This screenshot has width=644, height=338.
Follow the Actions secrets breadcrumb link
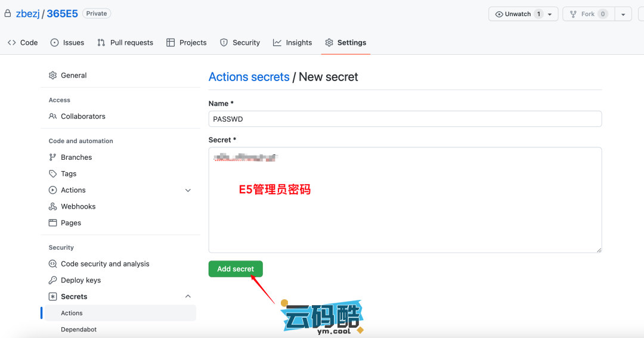[x=249, y=77]
